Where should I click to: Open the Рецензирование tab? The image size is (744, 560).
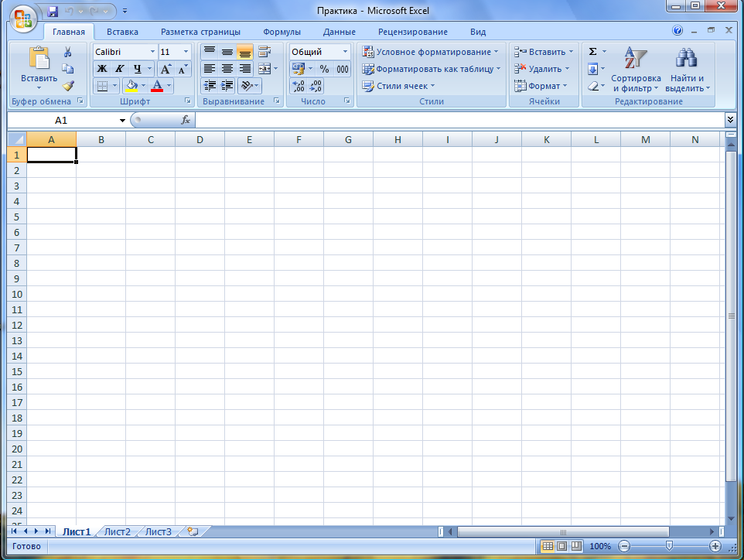click(413, 32)
